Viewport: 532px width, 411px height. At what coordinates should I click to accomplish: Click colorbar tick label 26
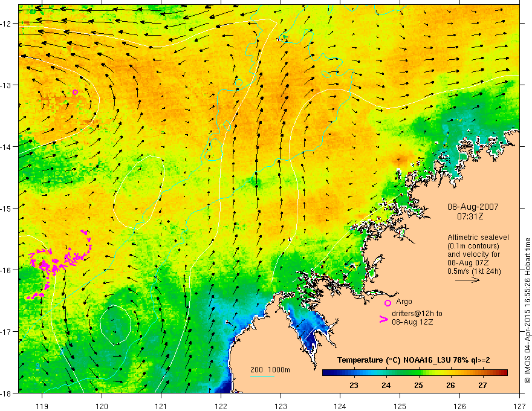(x=450, y=385)
